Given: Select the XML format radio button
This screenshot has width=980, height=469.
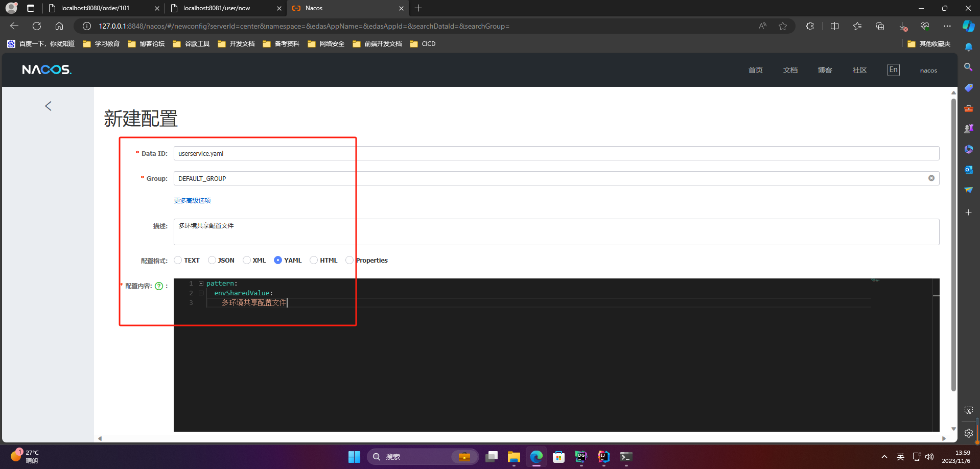Looking at the screenshot, I should (247, 260).
